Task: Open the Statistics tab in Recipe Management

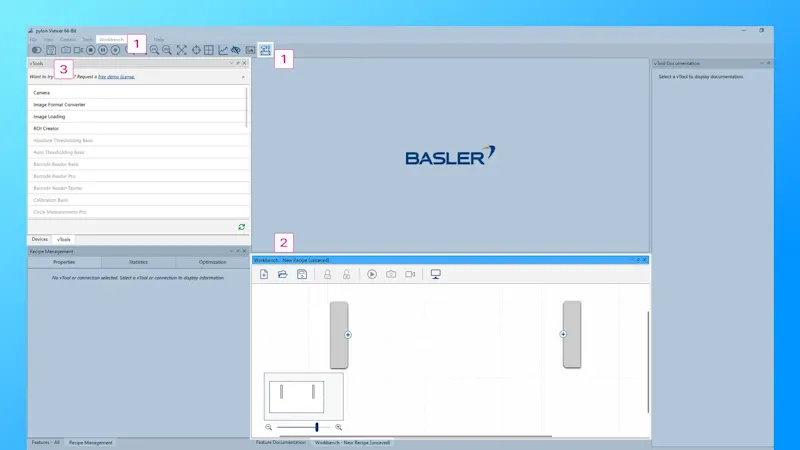Action: click(138, 262)
